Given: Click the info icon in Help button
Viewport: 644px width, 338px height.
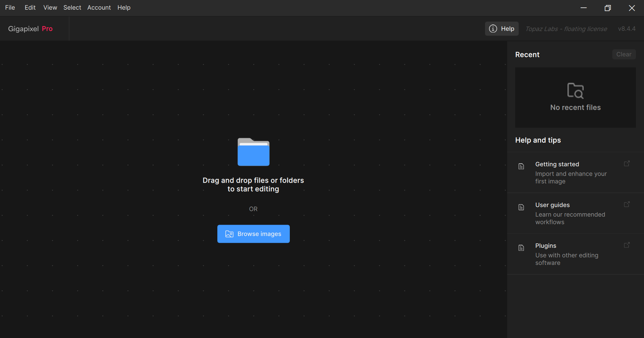Looking at the screenshot, I should [493, 29].
